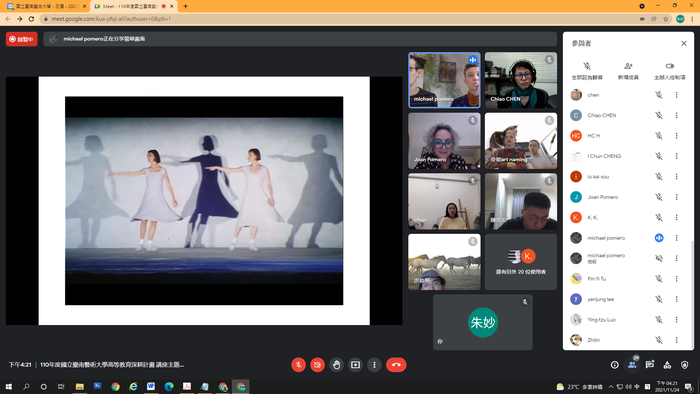700x394 pixels.
Task: Mute participant io kai sou
Action: point(658,177)
